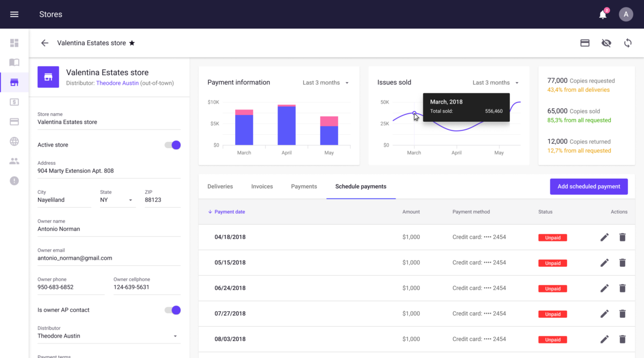Open the hamburger navigation menu
Image resolution: width=644 pixels, height=358 pixels.
(x=14, y=14)
